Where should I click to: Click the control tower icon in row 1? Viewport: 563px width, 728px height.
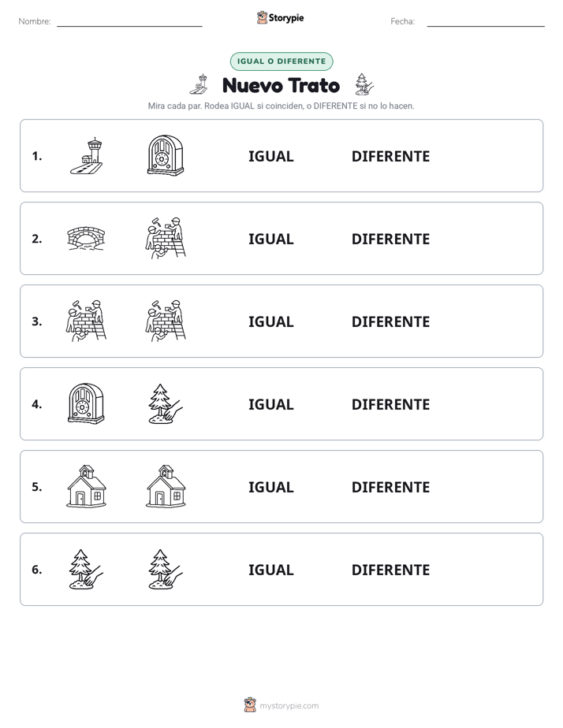(x=87, y=156)
